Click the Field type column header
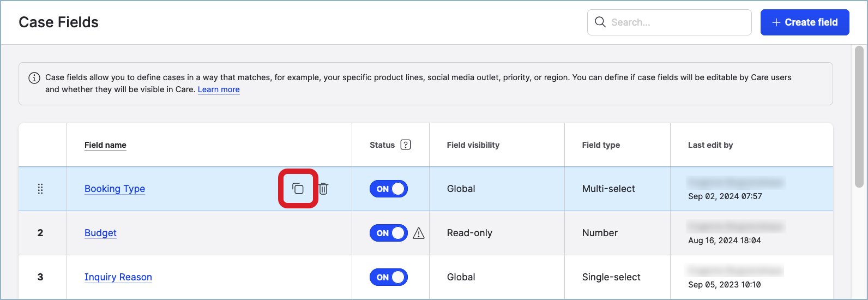This screenshot has height=300, width=868. click(601, 145)
